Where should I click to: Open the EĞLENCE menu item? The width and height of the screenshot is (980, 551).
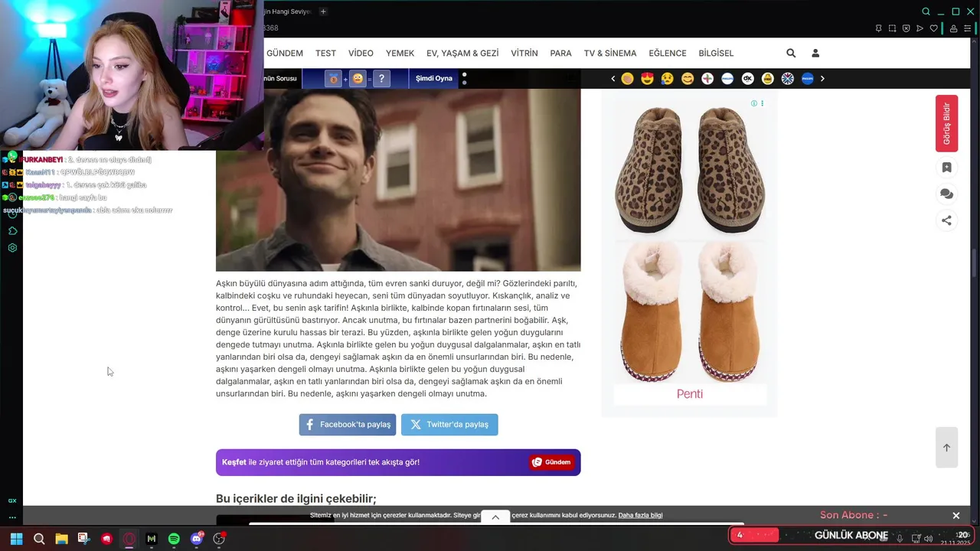(668, 54)
